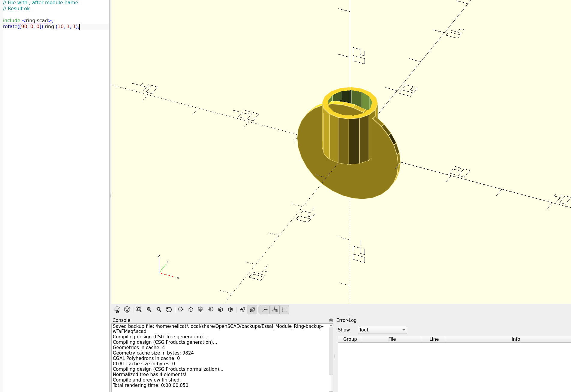Switch to the Right view cube icon
The width and height of the screenshot is (571, 392).
click(181, 310)
